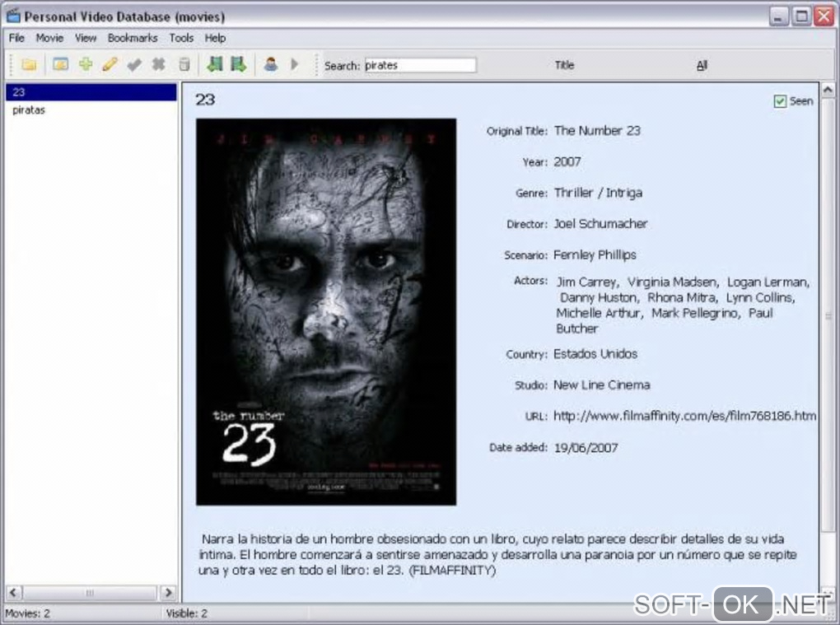Select movie '23' in the list
This screenshot has height=625, width=840.
[x=91, y=92]
